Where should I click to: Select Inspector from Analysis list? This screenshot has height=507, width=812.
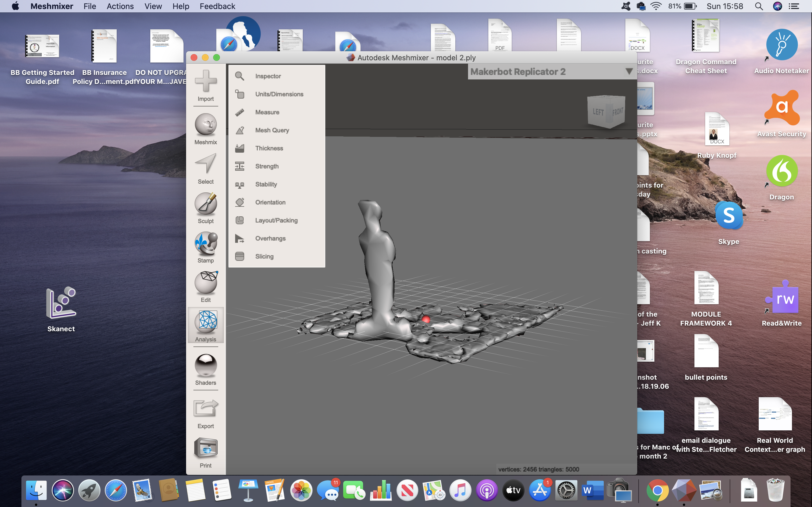(268, 76)
